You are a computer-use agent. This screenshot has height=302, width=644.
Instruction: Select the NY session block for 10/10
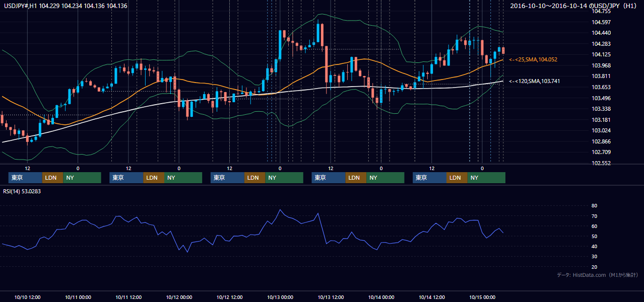pos(82,178)
